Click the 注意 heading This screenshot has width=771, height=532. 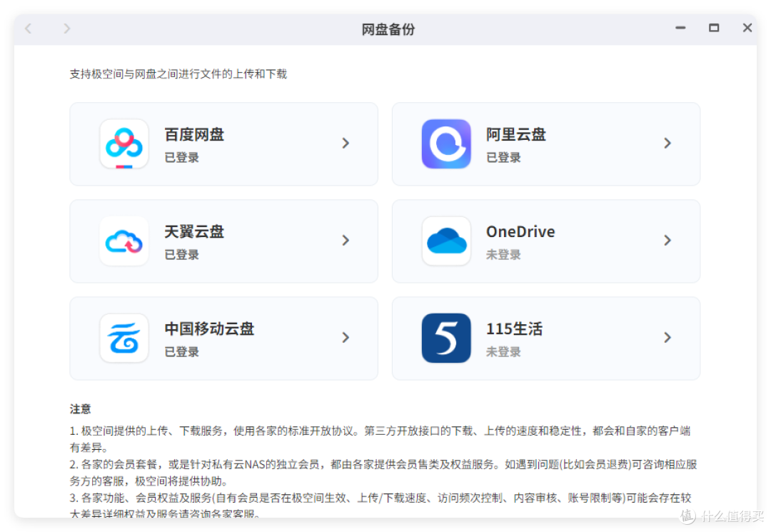[80, 409]
